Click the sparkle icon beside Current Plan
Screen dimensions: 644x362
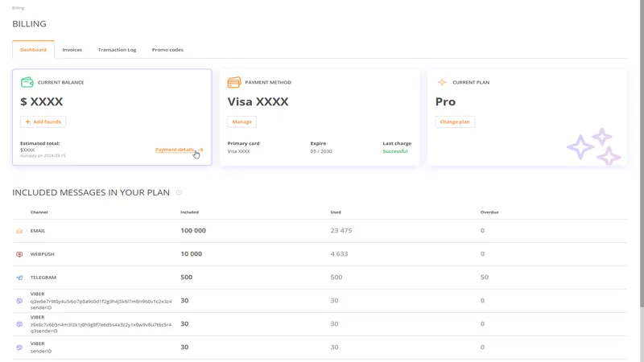coord(441,82)
